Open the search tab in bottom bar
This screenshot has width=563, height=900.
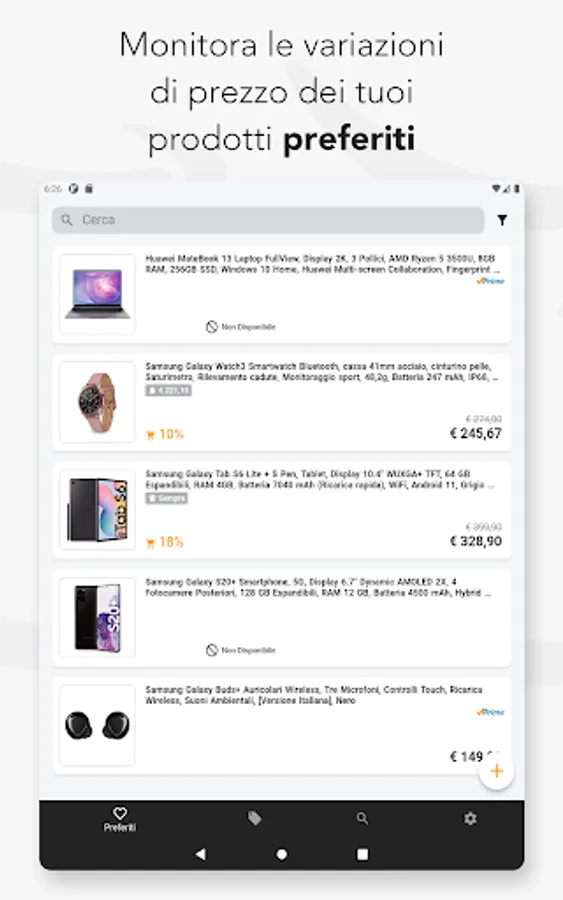(x=362, y=818)
